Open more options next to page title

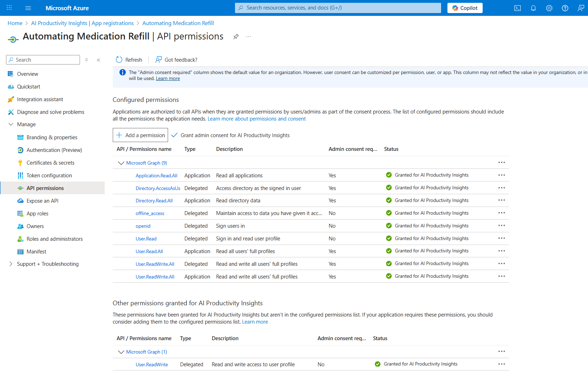click(249, 37)
